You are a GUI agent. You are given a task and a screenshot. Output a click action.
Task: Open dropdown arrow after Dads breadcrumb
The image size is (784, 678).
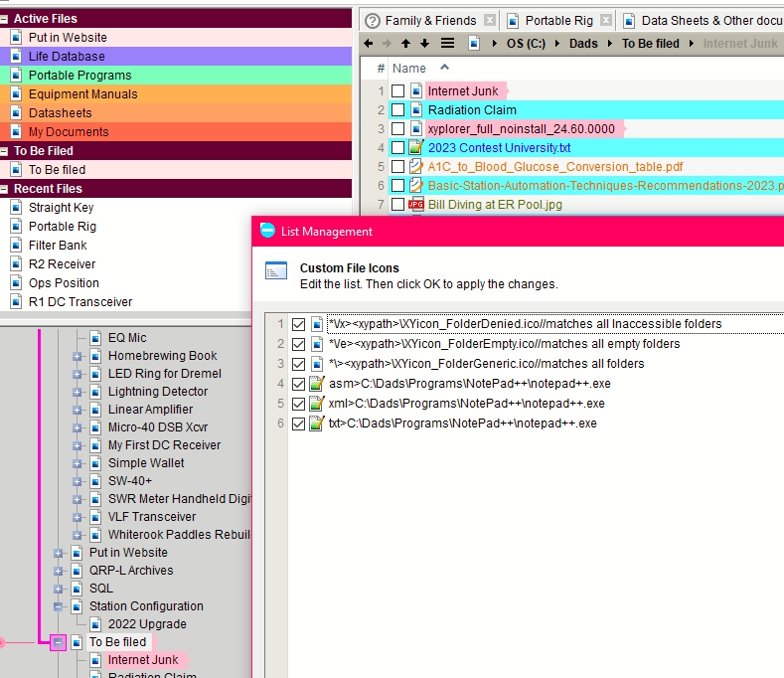click(x=610, y=44)
